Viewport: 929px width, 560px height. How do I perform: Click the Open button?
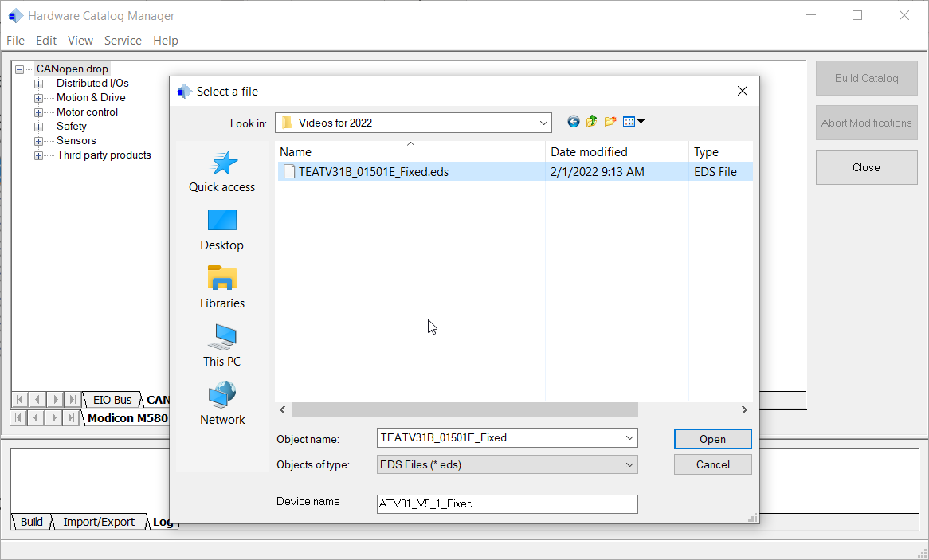713,439
